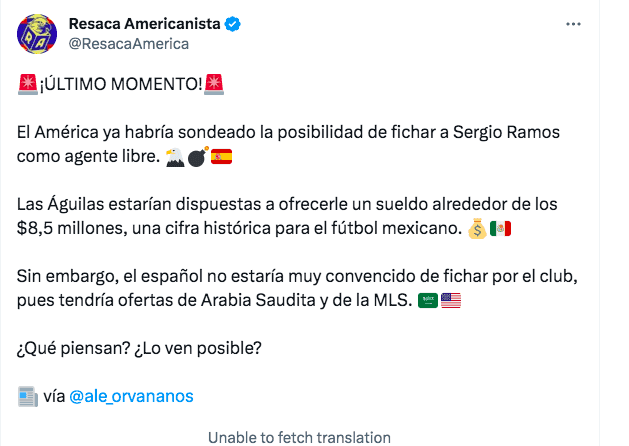
Task: Click the Saudi Arabia flag emoji
Action: (x=427, y=302)
